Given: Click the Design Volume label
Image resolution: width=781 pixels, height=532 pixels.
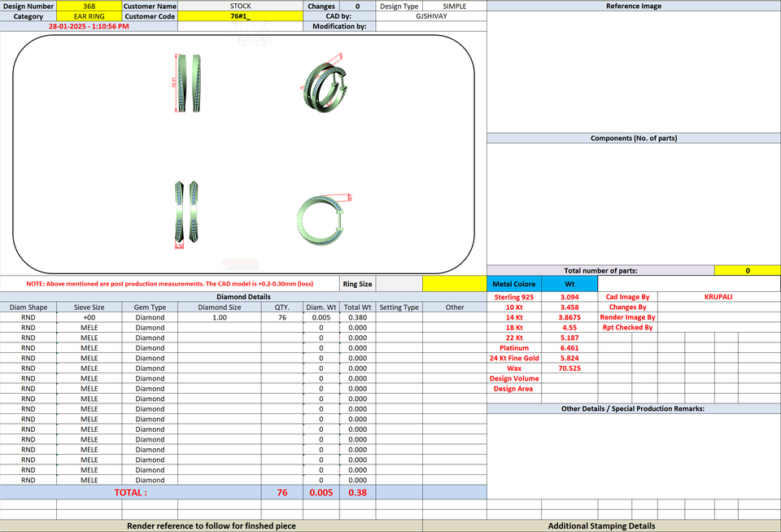Looking at the screenshot, I should (514, 378).
